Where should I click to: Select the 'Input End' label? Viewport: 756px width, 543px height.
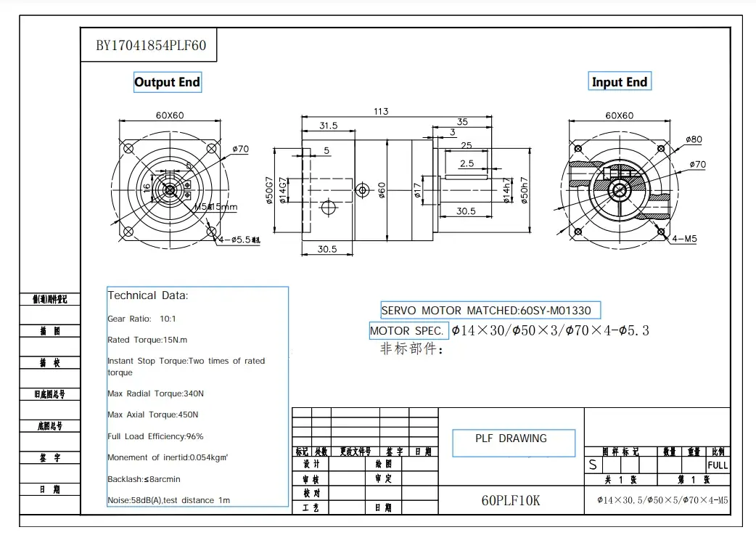pyautogui.click(x=620, y=81)
